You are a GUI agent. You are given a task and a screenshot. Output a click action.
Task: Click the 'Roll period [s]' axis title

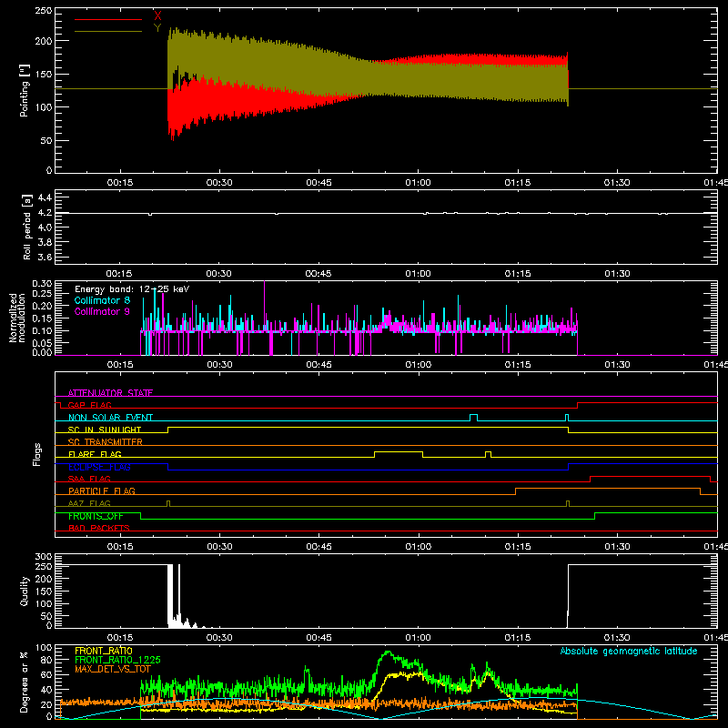point(27,227)
